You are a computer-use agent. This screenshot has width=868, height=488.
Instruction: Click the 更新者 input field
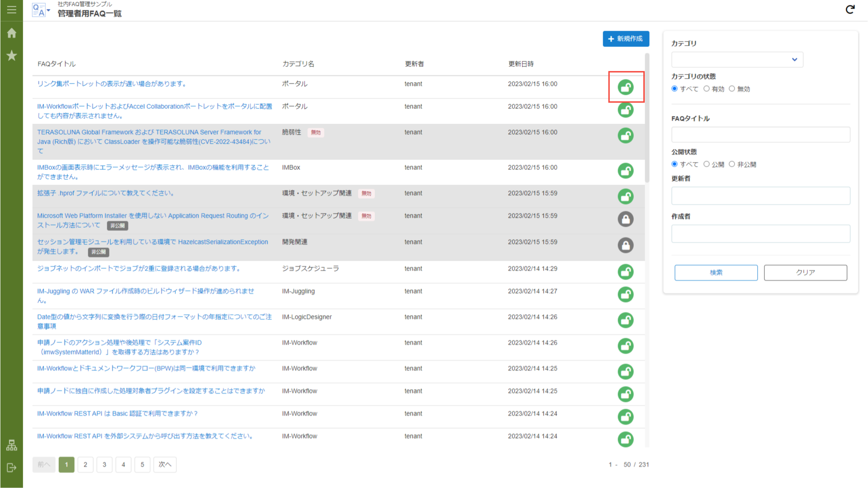[x=761, y=196]
